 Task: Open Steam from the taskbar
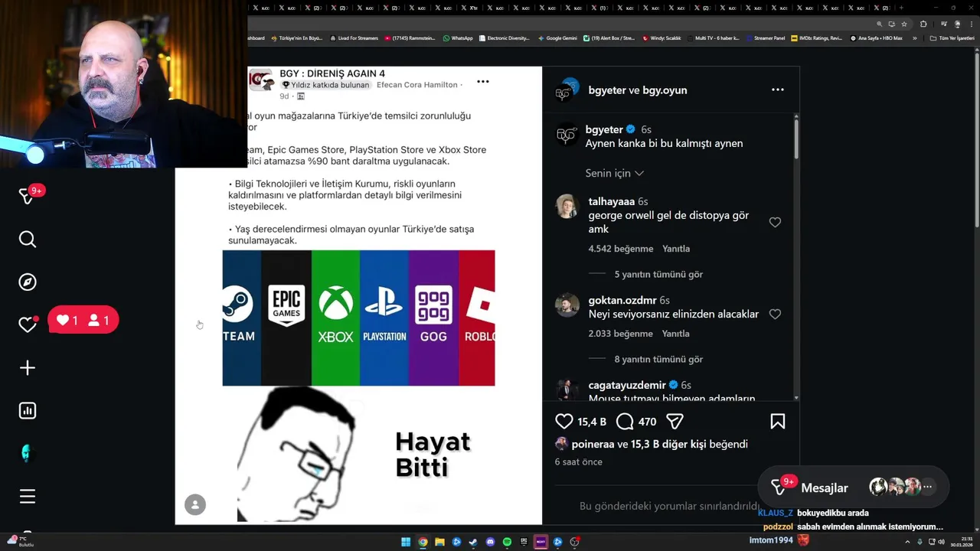coord(473,542)
